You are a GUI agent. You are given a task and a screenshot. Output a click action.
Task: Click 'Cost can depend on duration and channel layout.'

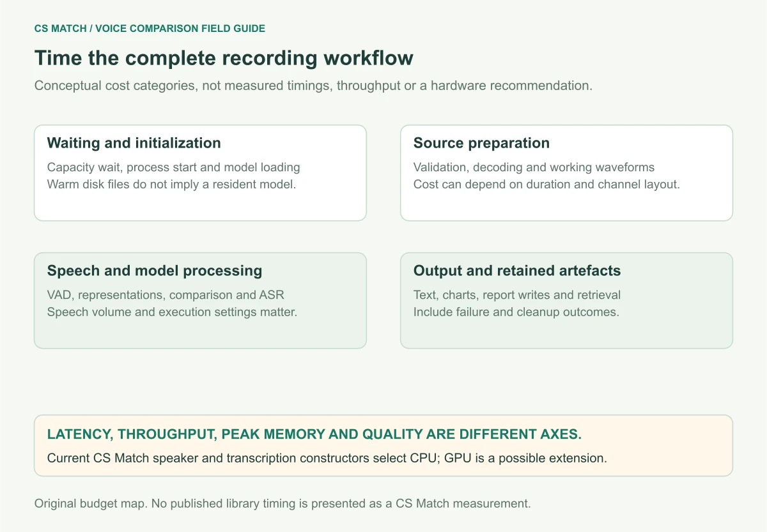click(546, 184)
